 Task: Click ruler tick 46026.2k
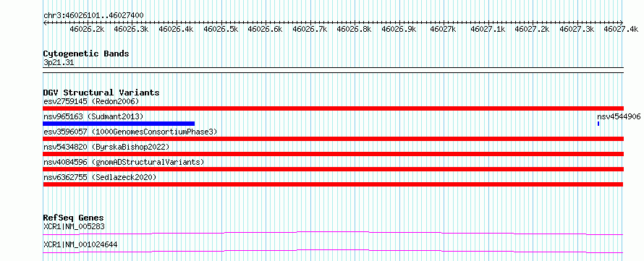tap(87, 29)
